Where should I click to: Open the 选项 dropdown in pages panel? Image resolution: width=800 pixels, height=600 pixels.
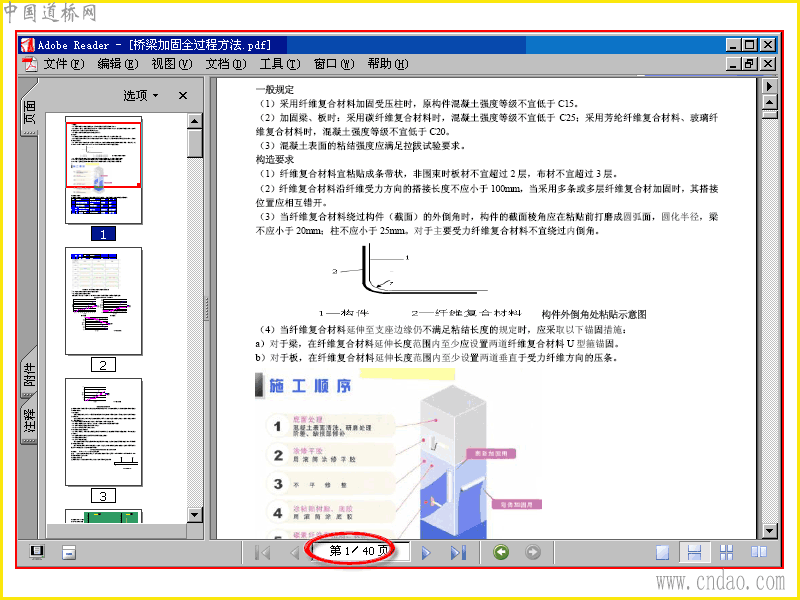pyautogui.click(x=141, y=95)
